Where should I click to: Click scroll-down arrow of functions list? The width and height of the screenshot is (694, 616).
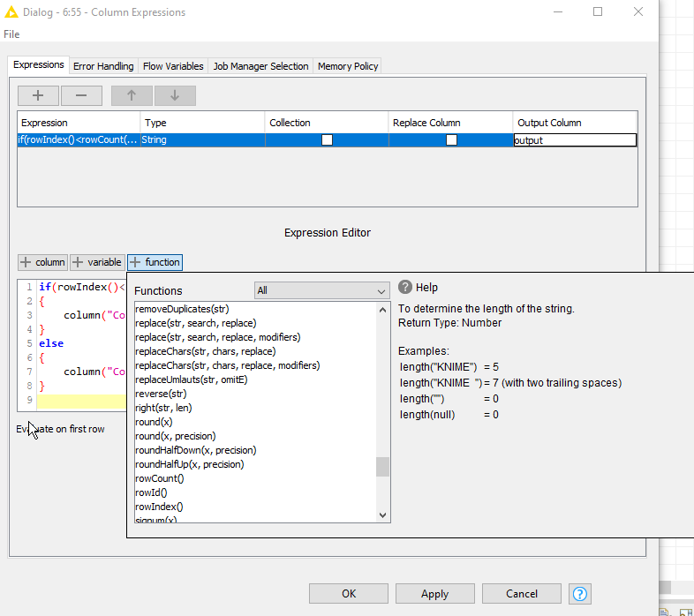[x=383, y=515]
